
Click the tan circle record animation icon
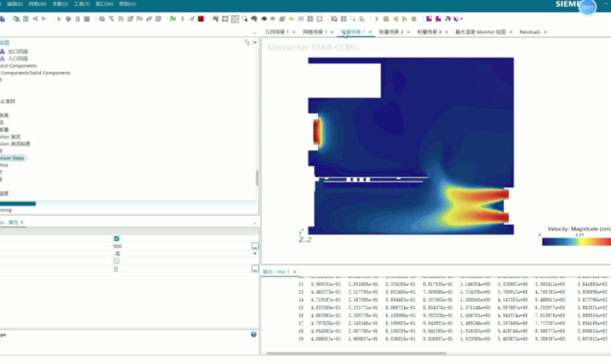(x=414, y=19)
